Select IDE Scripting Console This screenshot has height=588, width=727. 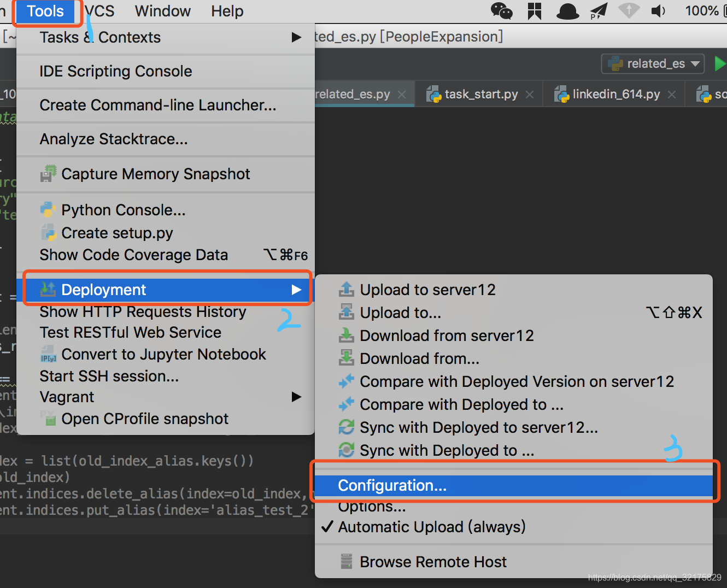click(x=166, y=71)
